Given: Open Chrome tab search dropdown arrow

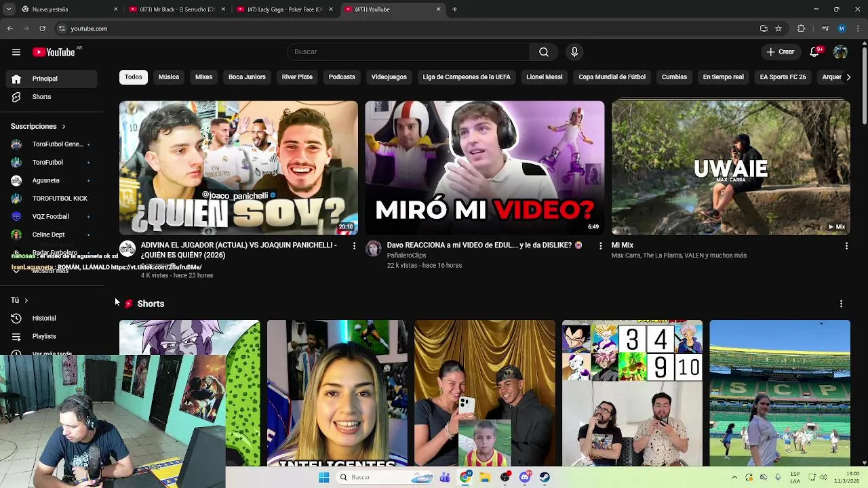Looking at the screenshot, I should [9, 9].
